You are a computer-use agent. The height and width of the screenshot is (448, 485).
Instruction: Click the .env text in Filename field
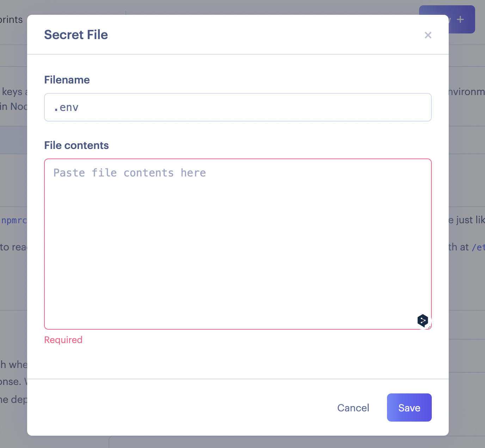pos(66,107)
